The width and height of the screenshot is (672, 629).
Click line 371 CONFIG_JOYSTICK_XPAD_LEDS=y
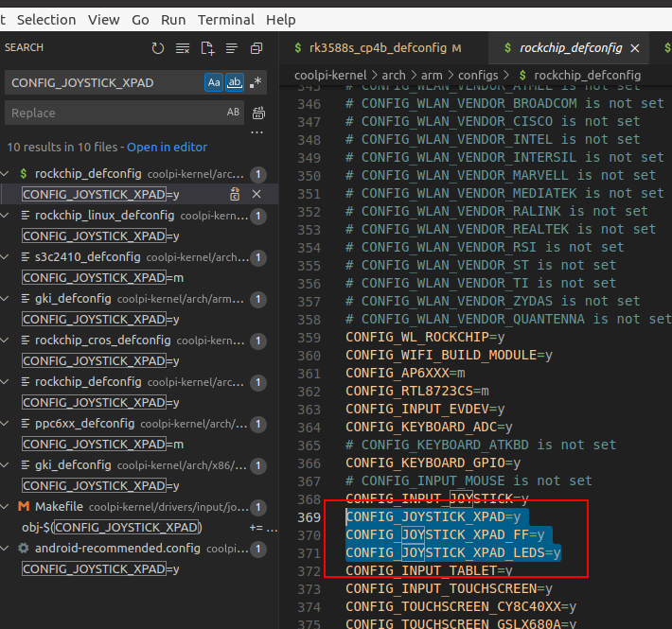[453, 552]
